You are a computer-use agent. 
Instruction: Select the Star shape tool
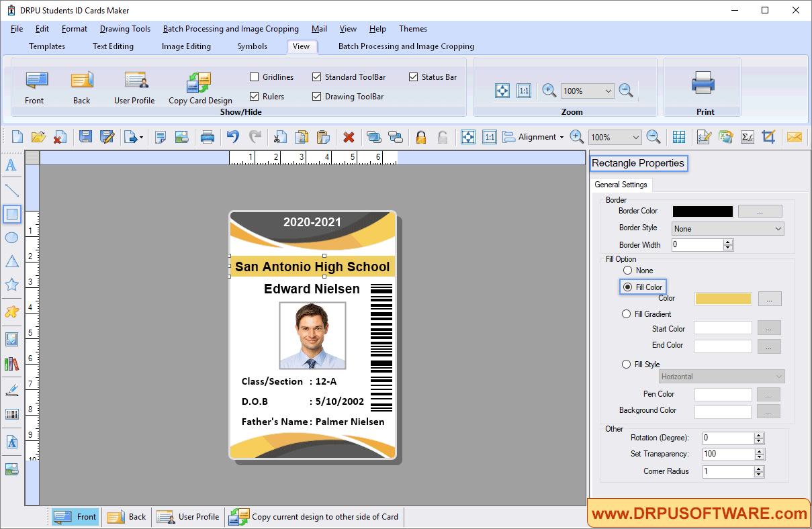coord(11,285)
